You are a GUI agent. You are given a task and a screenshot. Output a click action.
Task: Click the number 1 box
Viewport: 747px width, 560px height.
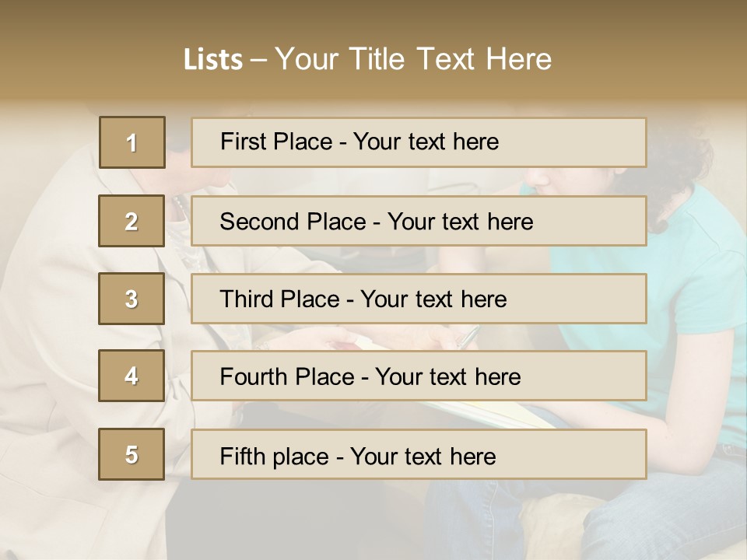(x=132, y=142)
